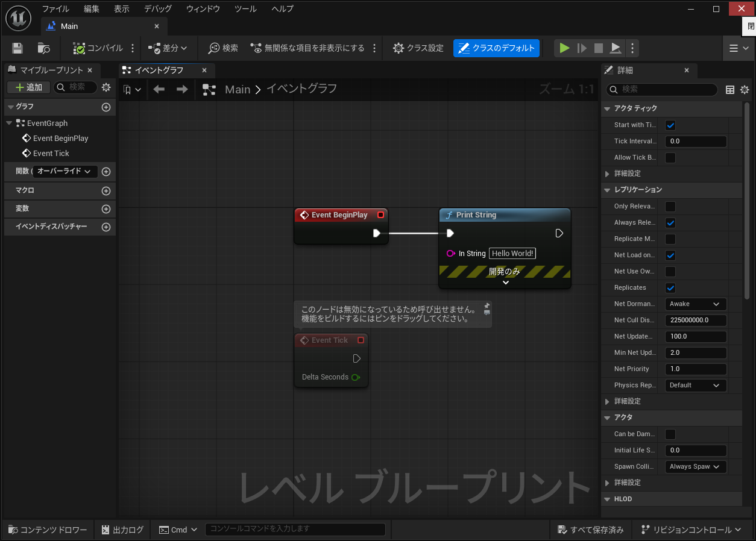Click the Print String node title
Image resolution: width=756 pixels, height=541 pixels.
(x=476, y=215)
